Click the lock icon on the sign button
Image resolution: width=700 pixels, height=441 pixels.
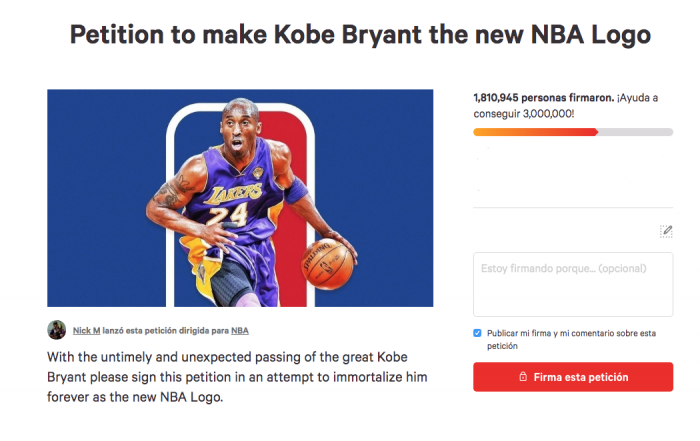tap(523, 377)
